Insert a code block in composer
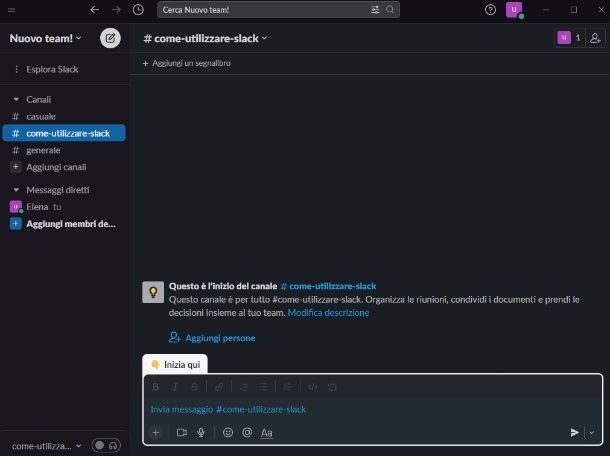610x456 pixels. pos(332,387)
